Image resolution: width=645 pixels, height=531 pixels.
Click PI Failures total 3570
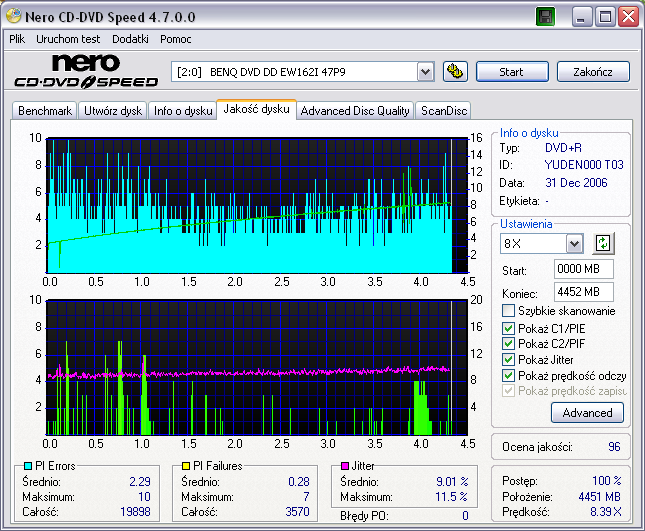point(297,512)
